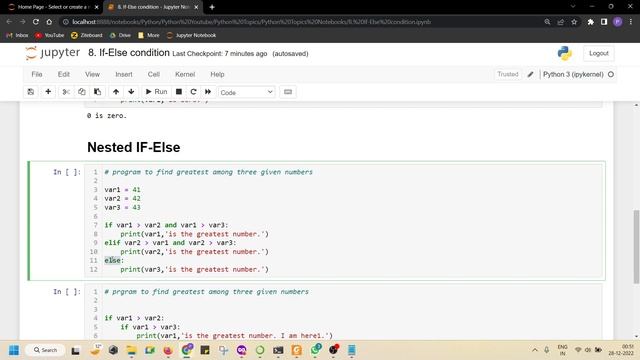
Task: Open the command palette keyboard icon
Action: coord(288,92)
